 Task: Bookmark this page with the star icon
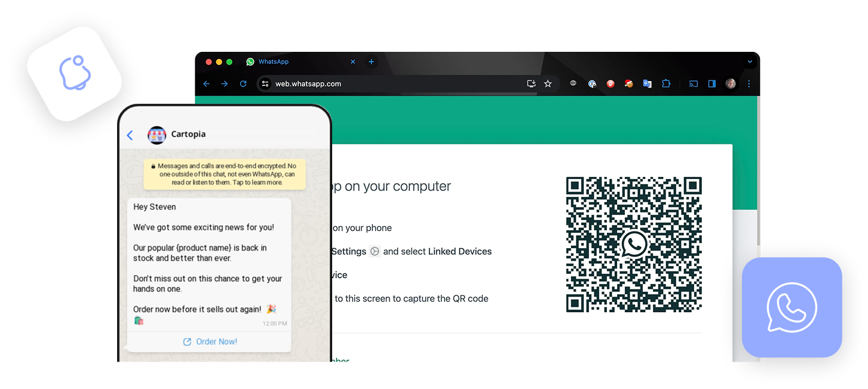(548, 84)
